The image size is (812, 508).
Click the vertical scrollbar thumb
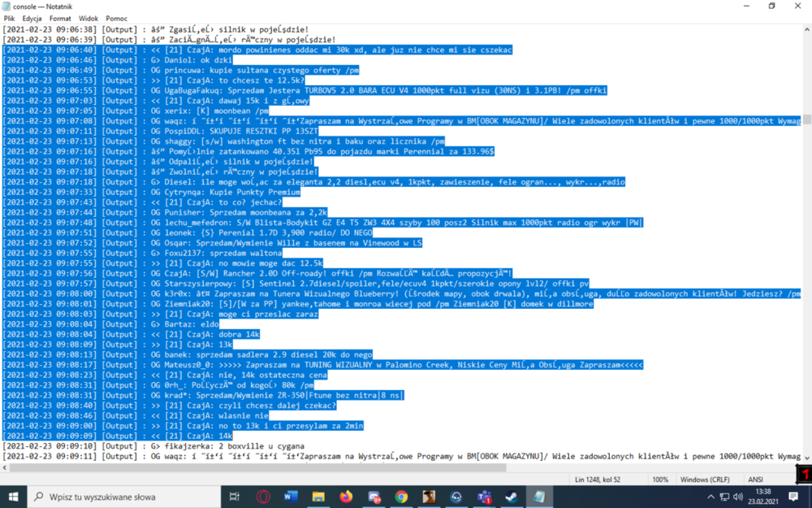[807, 119]
